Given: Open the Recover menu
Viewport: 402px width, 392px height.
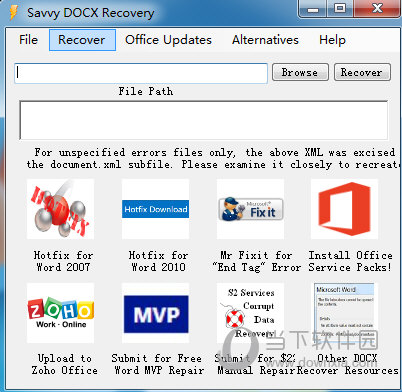Looking at the screenshot, I should tap(82, 40).
